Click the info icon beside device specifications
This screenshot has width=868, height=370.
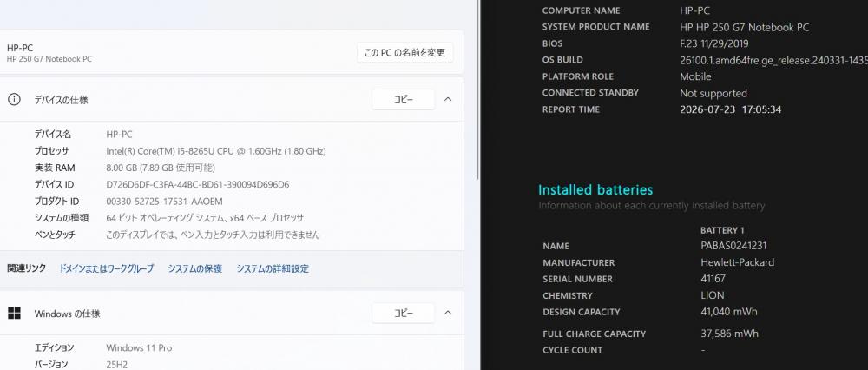coord(14,100)
